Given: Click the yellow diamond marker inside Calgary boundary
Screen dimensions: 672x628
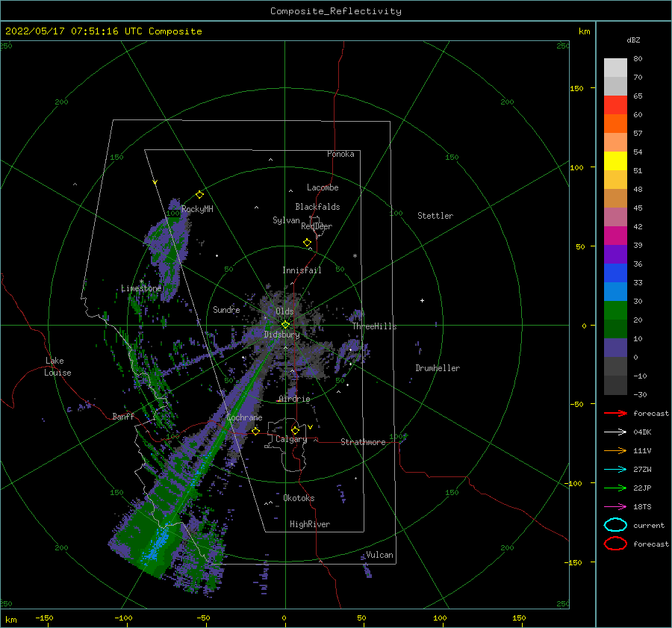Looking at the screenshot, I should click(x=295, y=430).
